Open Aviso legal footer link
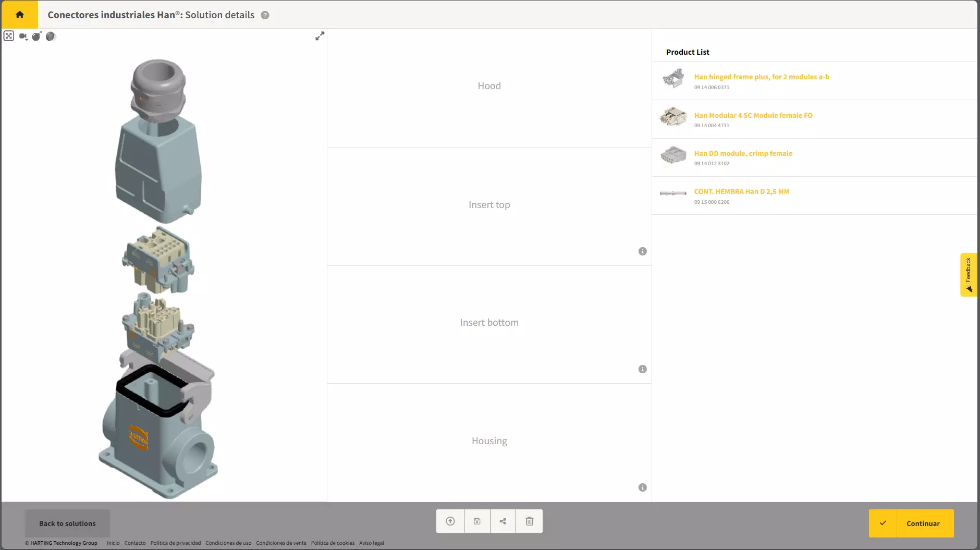Viewport: 980px width, 550px height. point(371,543)
